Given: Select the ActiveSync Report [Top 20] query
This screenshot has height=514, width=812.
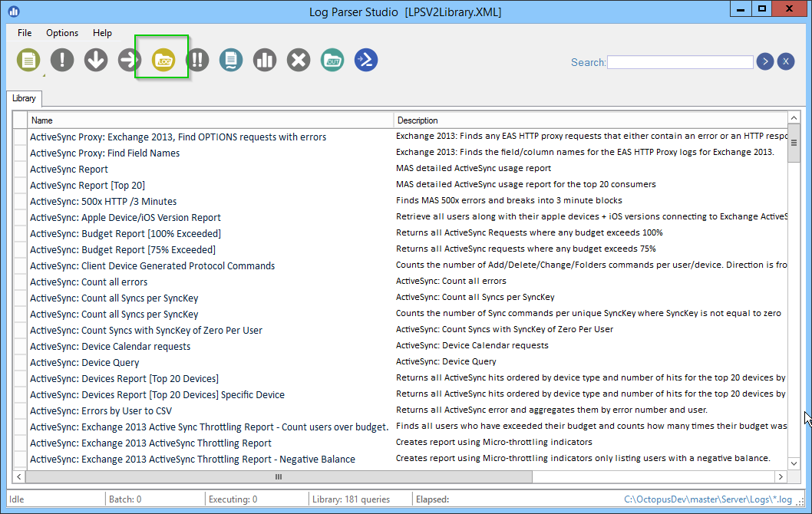Looking at the screenshot, I should 87,185.
